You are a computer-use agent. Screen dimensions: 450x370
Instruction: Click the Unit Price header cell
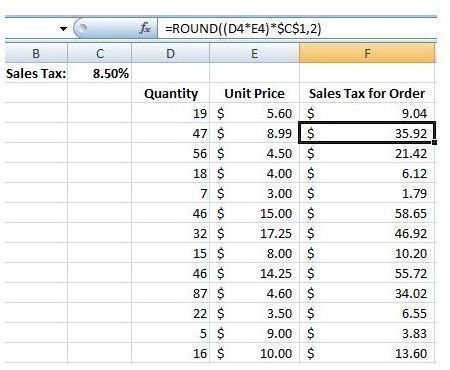click(254, 93)
